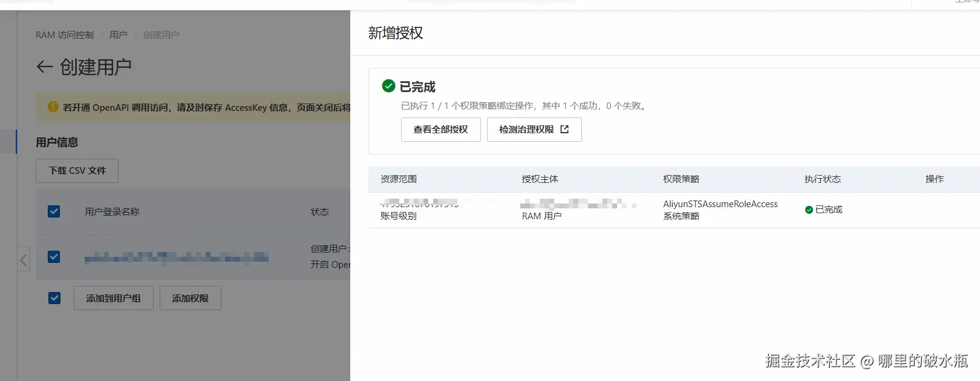The width and height of the screenshot is (980, 381).
Task: Click the 执行状态 column header
Action: (x=823, y=179)
